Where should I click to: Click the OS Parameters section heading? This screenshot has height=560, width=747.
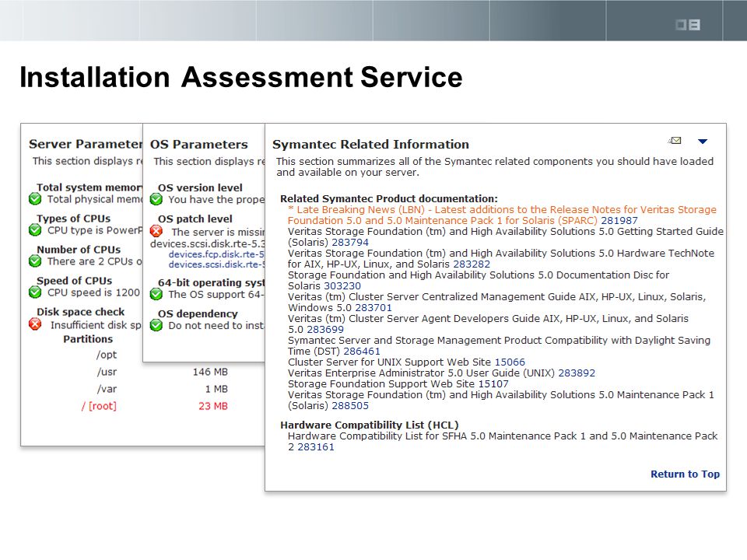point(199,145)
